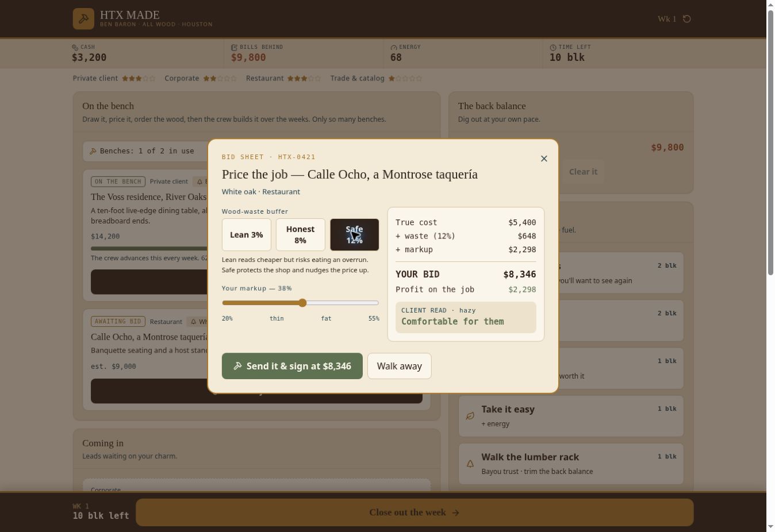Open the Walk the lumber rack action

[571, 464]
